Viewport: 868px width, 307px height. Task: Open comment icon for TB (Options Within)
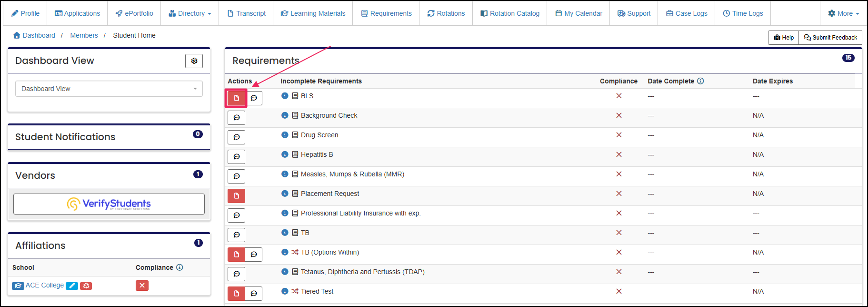(254, 255)
